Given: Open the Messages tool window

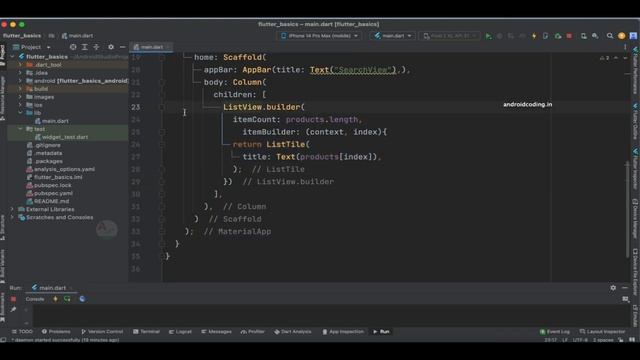Looking at the screenshot, I should click(x=216, y=331).
